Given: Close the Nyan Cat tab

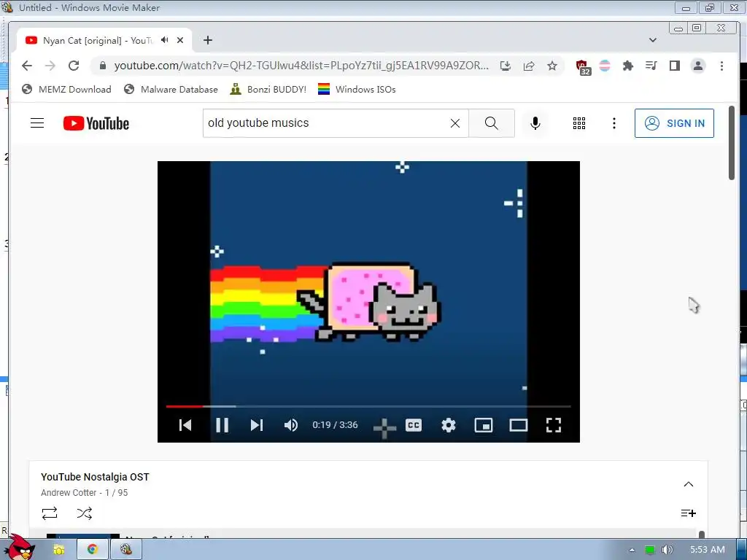Looking at the screenshot, I should coord(180,41).
